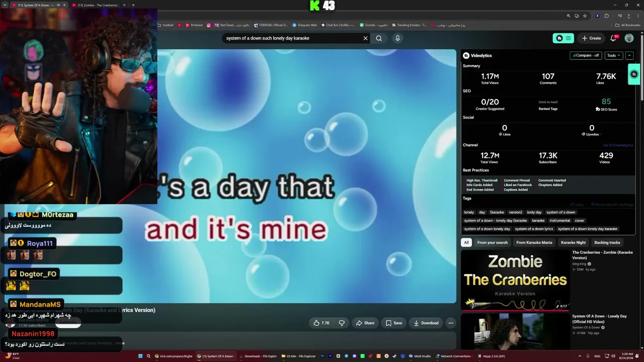
Task: Click the YouTube search magnifier button
Action: [x=379, y=38]
